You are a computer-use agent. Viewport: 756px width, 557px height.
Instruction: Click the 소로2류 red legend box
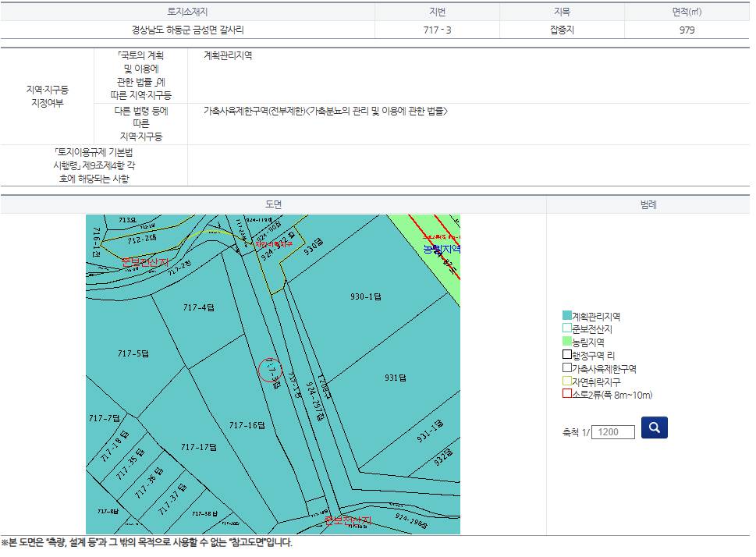point(567,393)
